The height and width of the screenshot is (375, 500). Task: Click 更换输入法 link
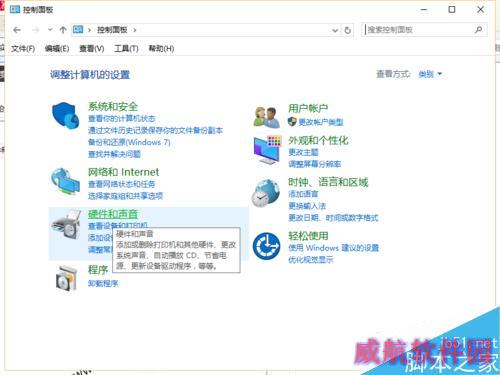click(307, 206)
